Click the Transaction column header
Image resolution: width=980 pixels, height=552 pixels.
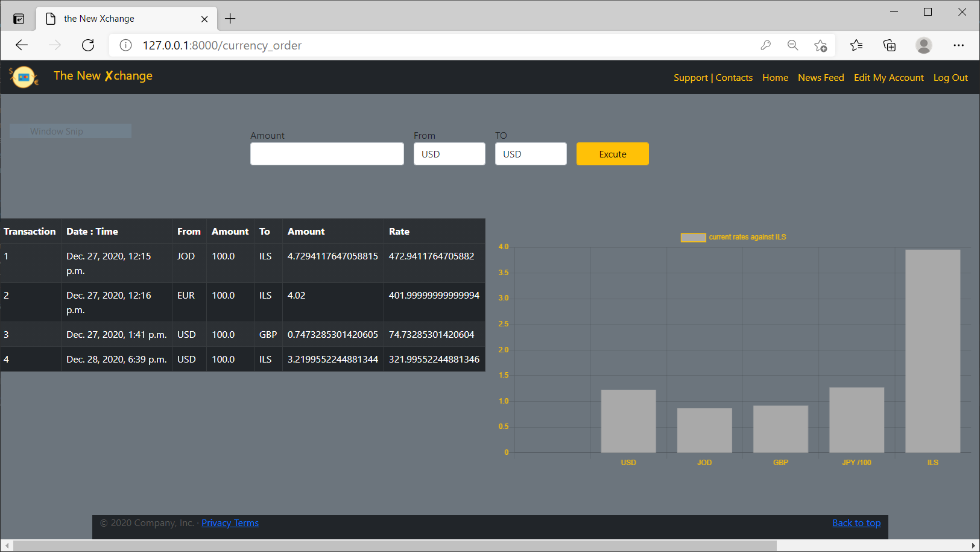(30, 232)
